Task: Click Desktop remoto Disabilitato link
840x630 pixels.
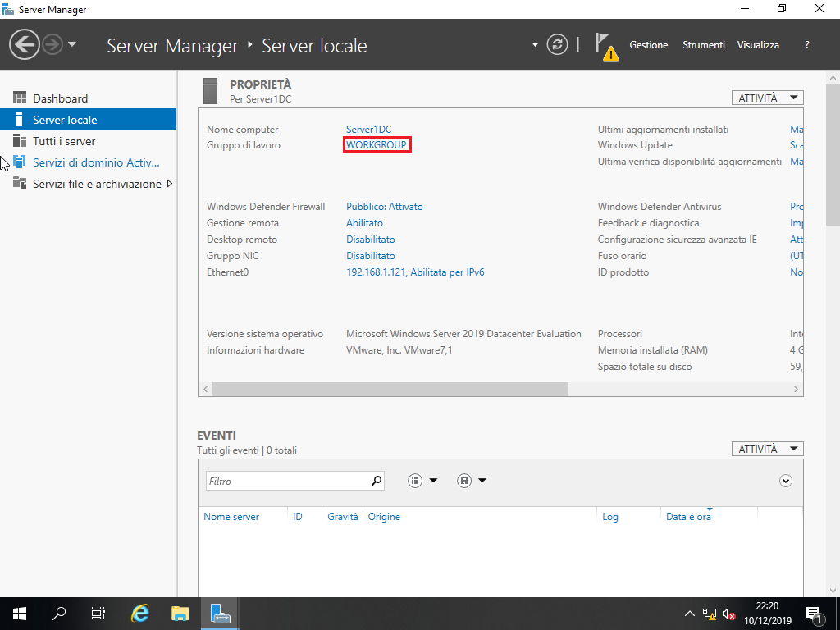Action: point(370,240)
